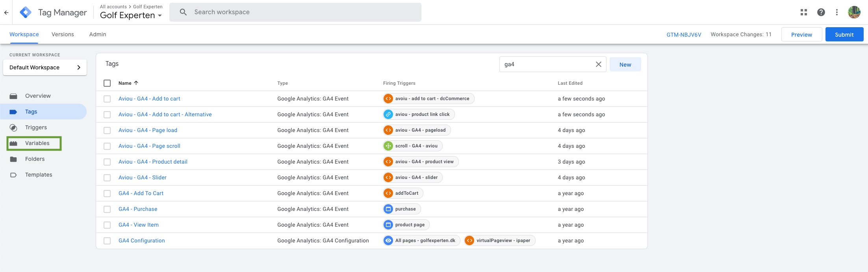Switch to the Workspace tab
Screen dimensions: 868x272
pyautogui.click(x=24, y=34)
